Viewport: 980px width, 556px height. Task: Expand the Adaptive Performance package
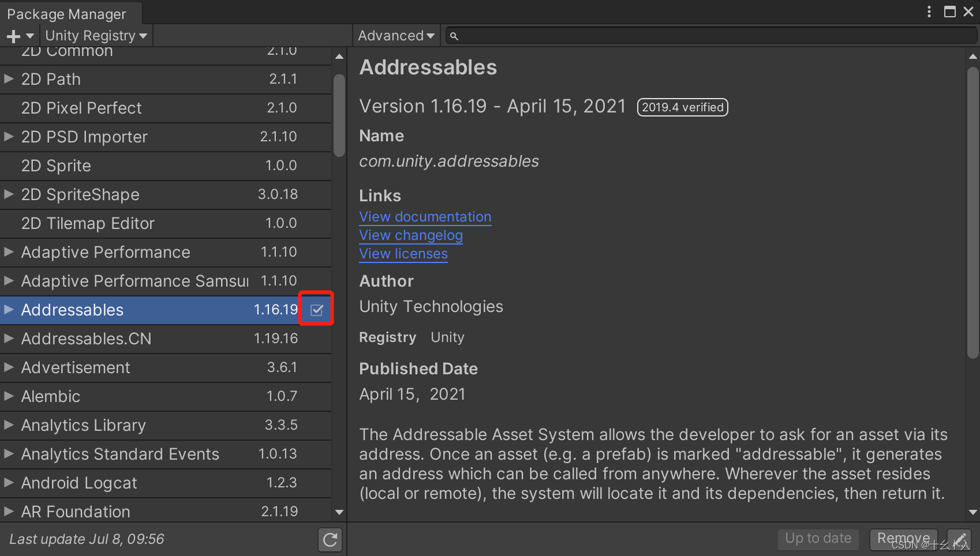9,251
